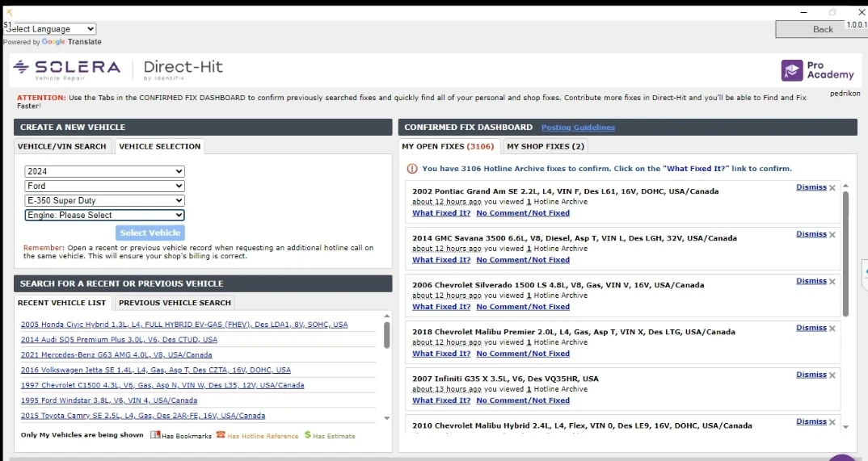
Task: Click What Fixed It? for Pontiac Grand Am
Action: tap(441, 213)
